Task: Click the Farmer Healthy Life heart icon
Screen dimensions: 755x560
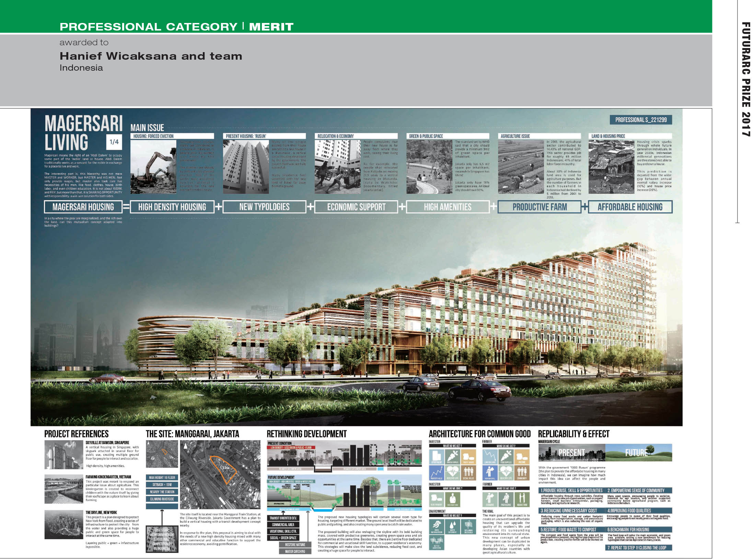Action: 506,473
